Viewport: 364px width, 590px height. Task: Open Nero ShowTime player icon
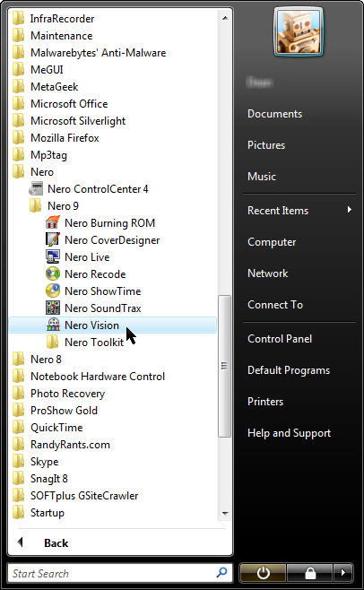(x=53, y=291)
